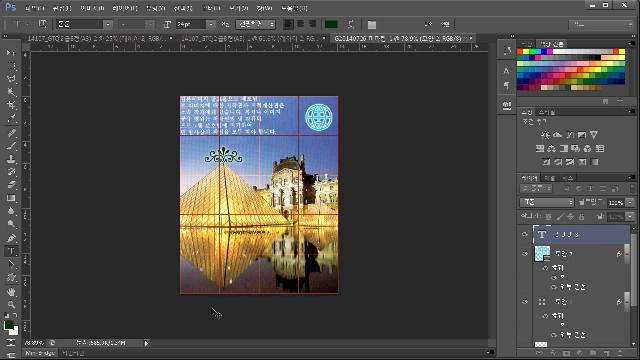Open the font family dropdown
The width and height of the screenshot is (640, 360).
pos(108,24)
